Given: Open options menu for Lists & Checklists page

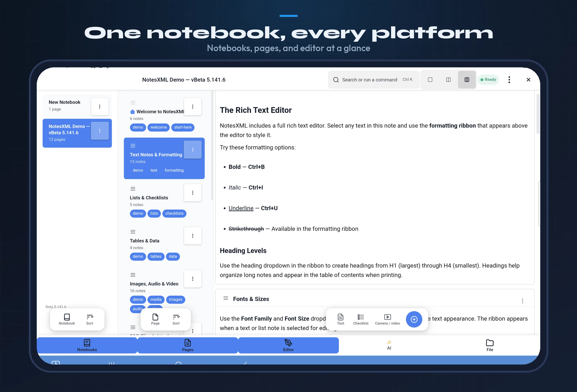Looking at the screenshot, I should (193, 193).
